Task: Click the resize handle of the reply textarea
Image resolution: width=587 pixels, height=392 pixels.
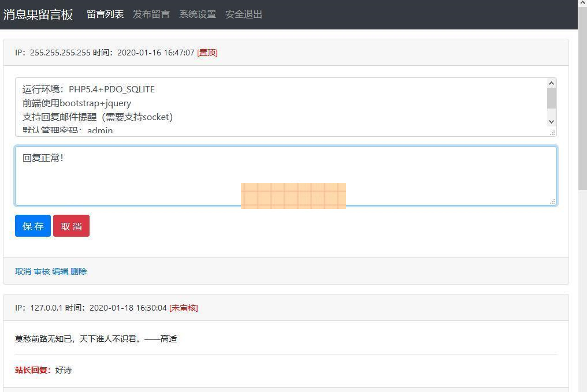Action: point(552,202)
